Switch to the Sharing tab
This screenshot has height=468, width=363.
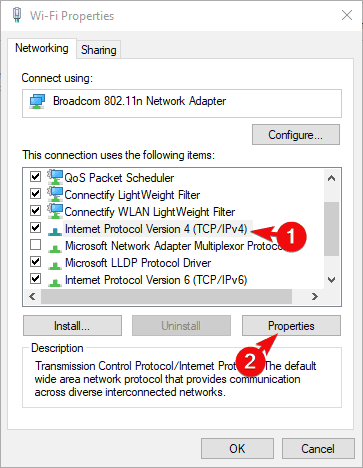[x=99, y=50]
